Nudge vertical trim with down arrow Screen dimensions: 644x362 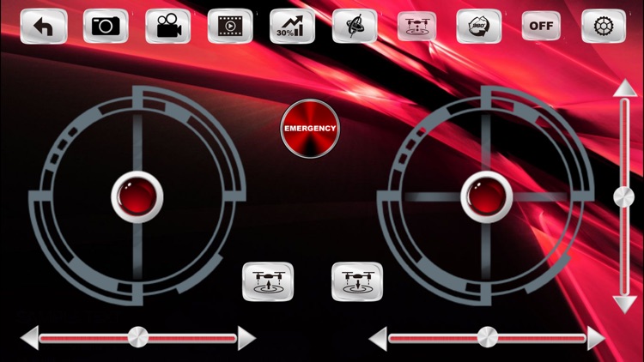coord(625,305)
